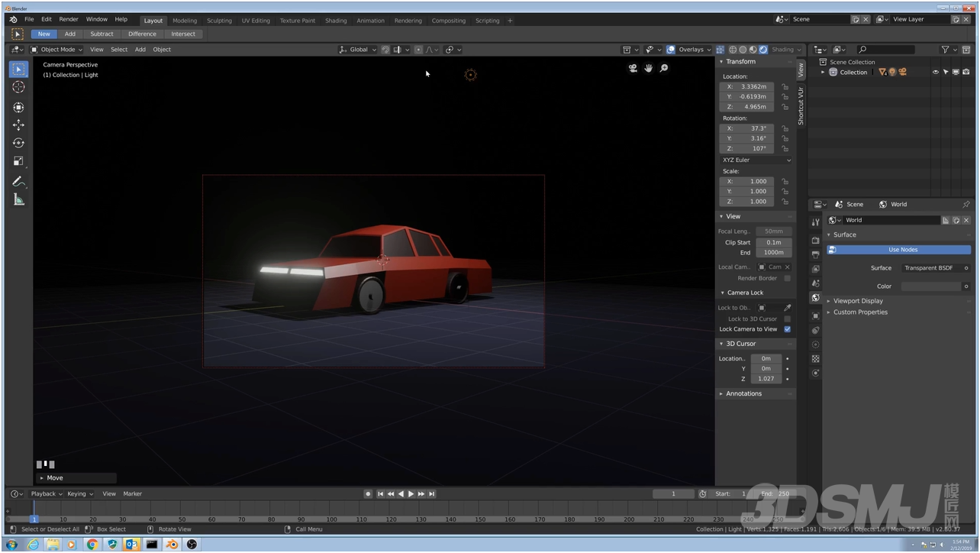Open Global transform orientation dropdown
980x553 pixels.
click(359, 50)
